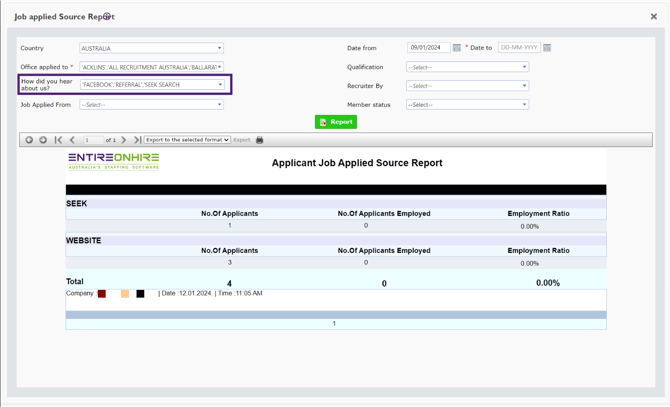Open the Qualification dropdown
This screenshot has width=670, height=407.
[x=467, y=67]
